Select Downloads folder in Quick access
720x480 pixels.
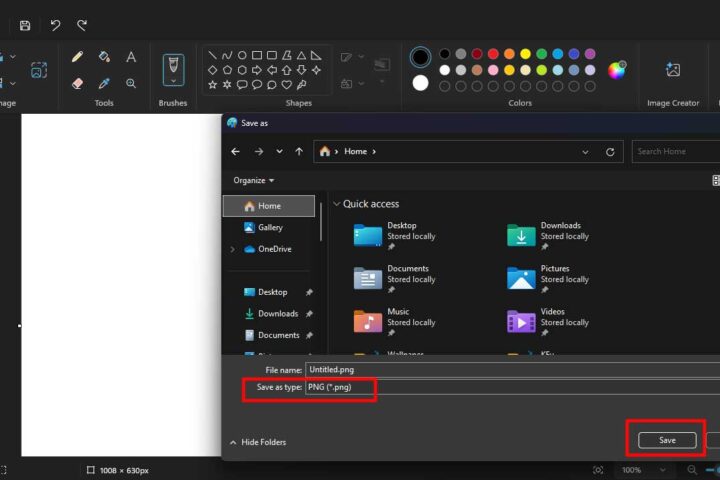tap(548, 236)
